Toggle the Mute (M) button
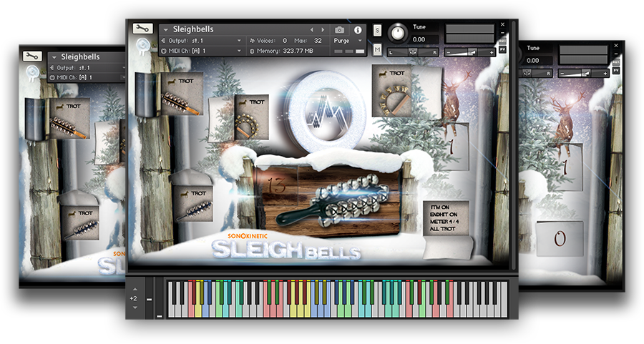This screenshot has width=644, height=344. point(377,50)
